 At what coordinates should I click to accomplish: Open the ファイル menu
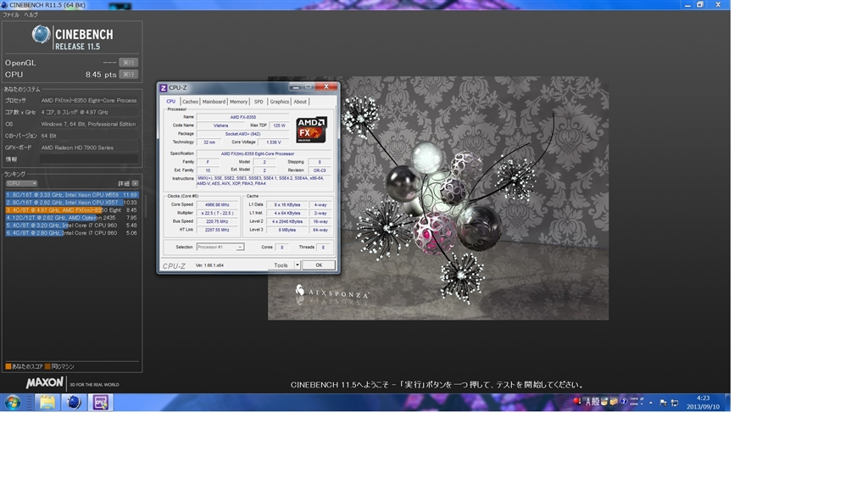(x=11, y=14)
